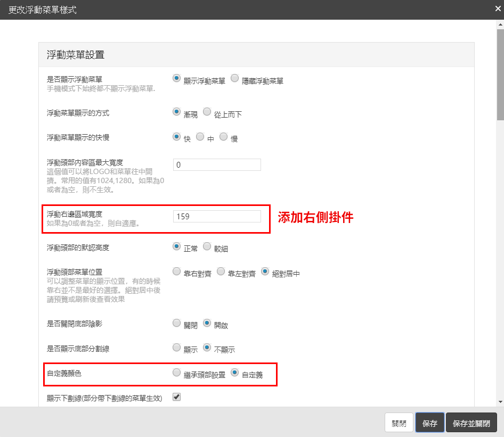Click the 浮動頭部內容區最大寬度 input field
504x437 pixels.
217,164
